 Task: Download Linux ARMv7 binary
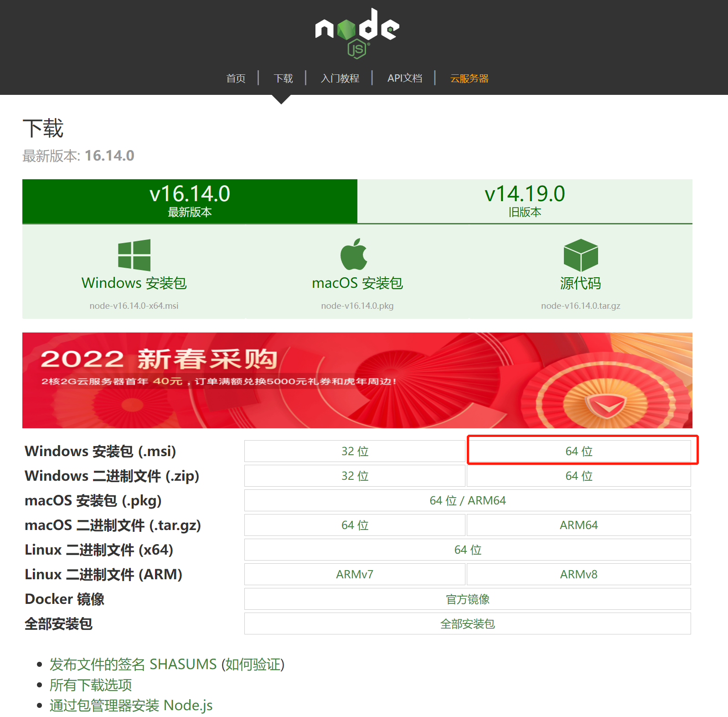355,574
